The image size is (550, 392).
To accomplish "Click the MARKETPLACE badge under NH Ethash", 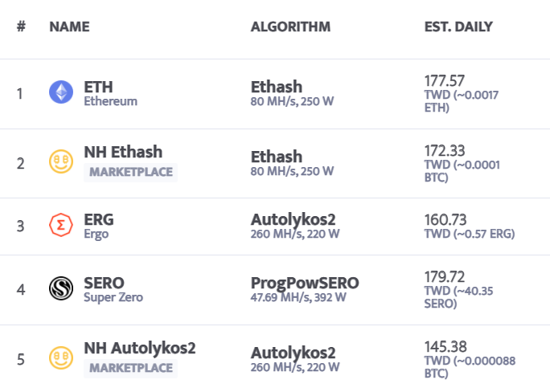I will pyautogui.click(x=130, y=173).
